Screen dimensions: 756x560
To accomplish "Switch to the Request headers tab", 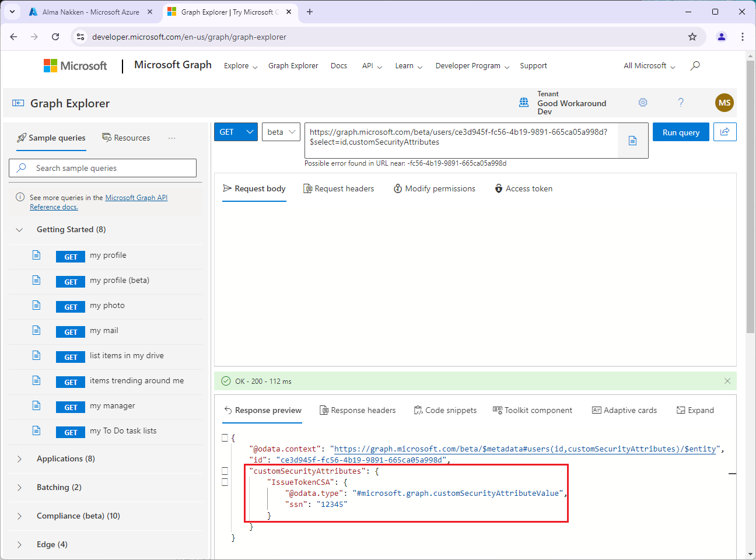I will point(339,188).
